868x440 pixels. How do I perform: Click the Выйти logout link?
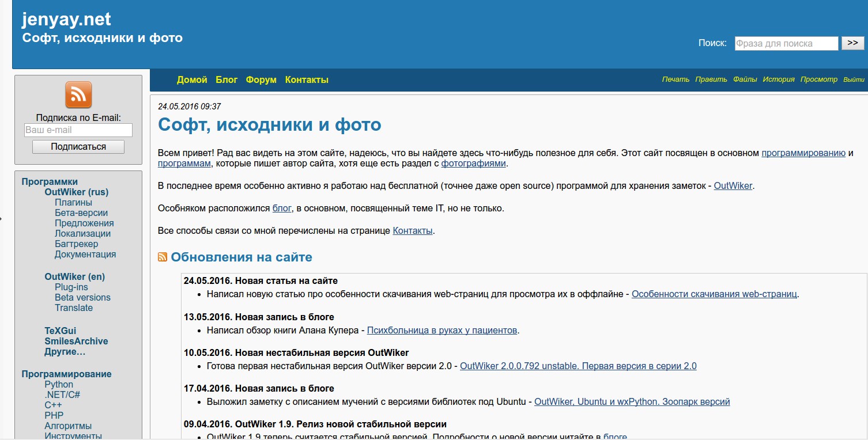[x=854, y=79]
